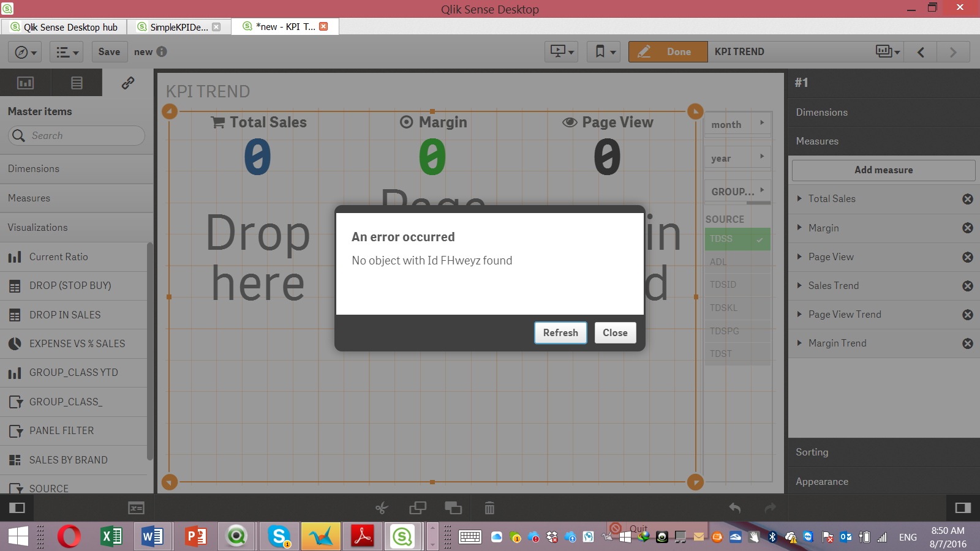Click the EXPENSE VS % SALES pie icon

[15, 343]
